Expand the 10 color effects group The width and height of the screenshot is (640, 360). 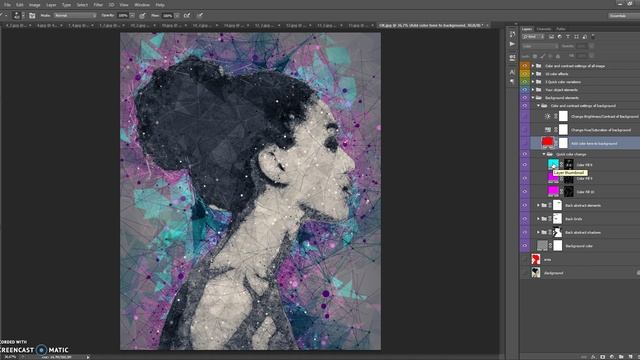click(x=533, y=74)
